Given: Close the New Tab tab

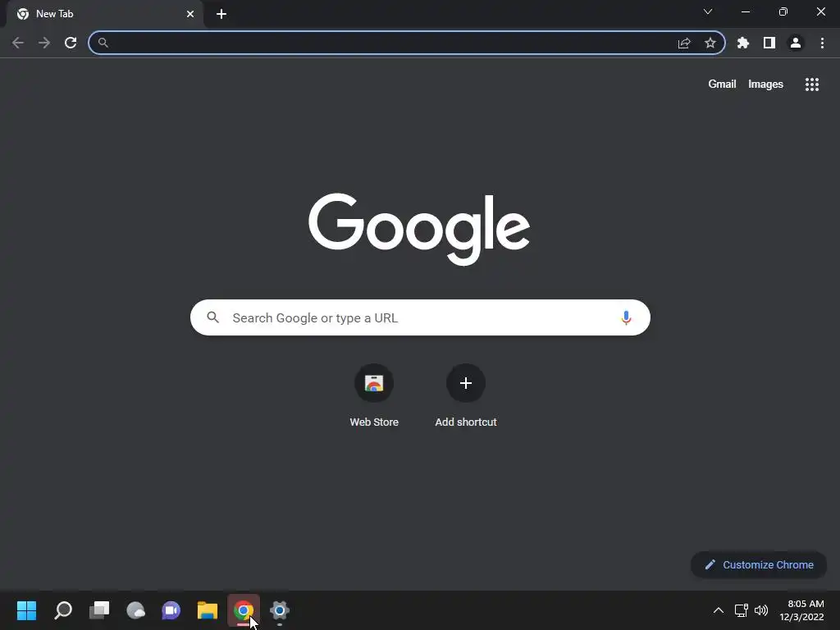Looking at the screenshot, I should tap(190, 14).
